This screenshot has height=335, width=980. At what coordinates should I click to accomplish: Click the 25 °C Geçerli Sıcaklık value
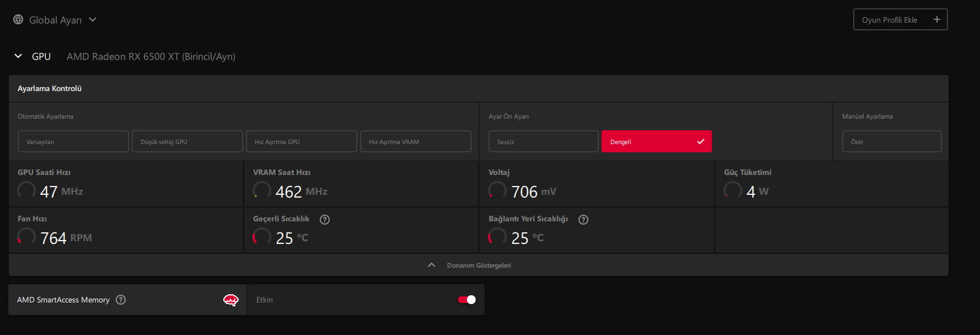(292, 238)
